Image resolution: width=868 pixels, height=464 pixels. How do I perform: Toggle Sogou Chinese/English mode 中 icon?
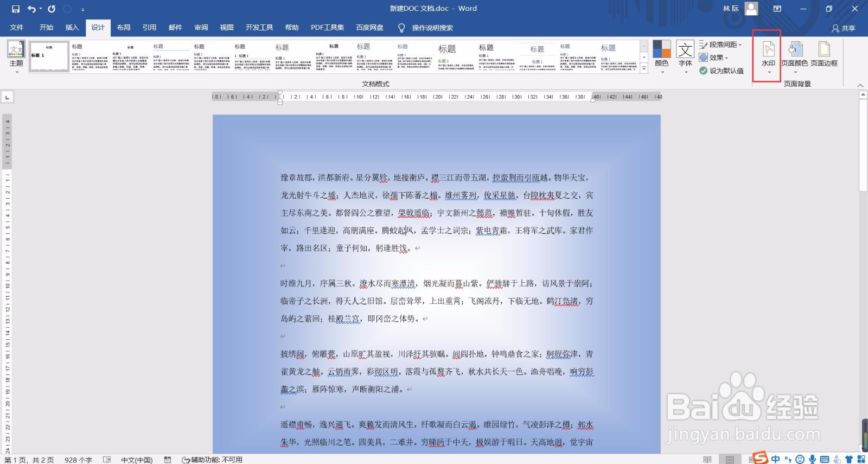776,459
